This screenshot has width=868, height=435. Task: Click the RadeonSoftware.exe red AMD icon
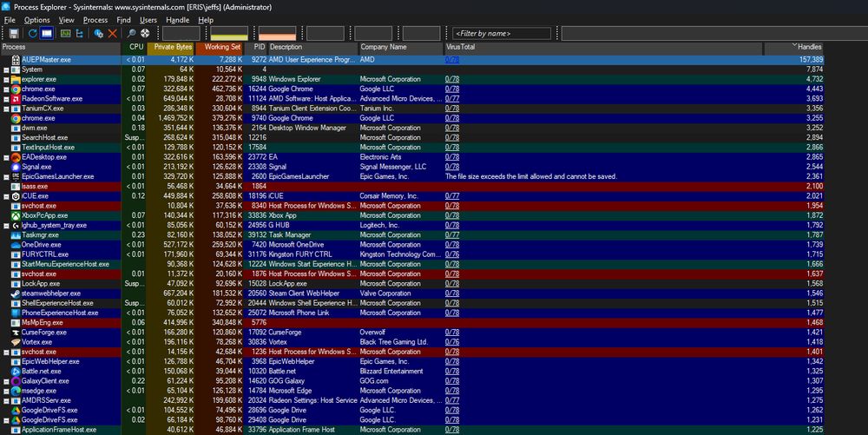click(16, 98)
